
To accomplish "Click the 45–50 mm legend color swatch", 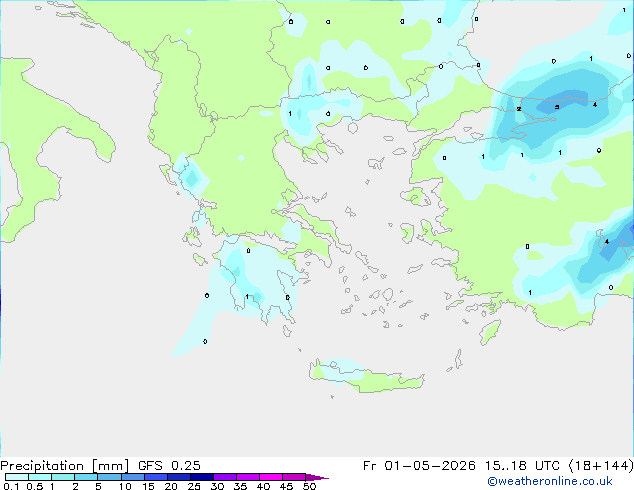I will [294, 477].
